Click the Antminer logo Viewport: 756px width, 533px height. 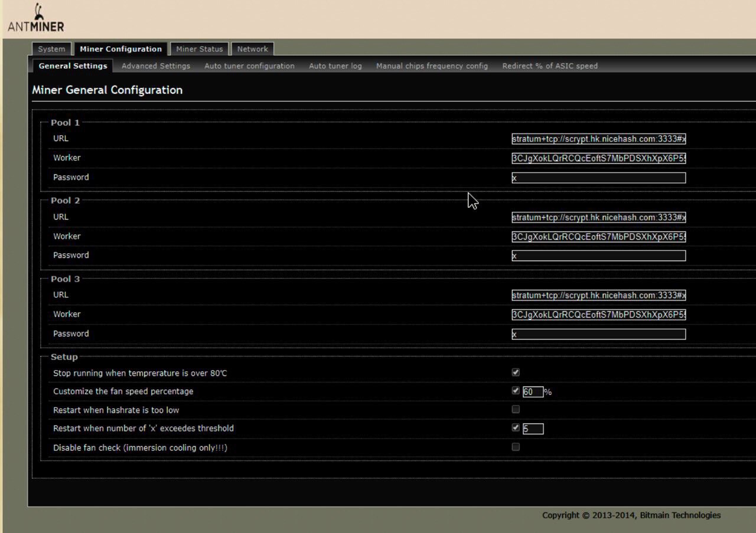36,18
